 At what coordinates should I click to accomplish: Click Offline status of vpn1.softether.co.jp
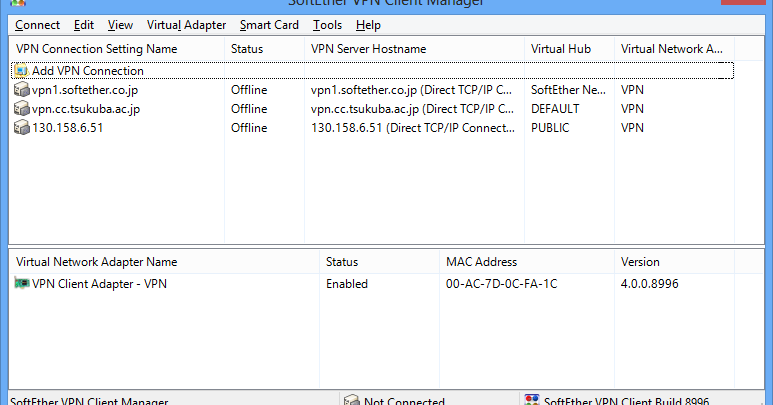249,90
